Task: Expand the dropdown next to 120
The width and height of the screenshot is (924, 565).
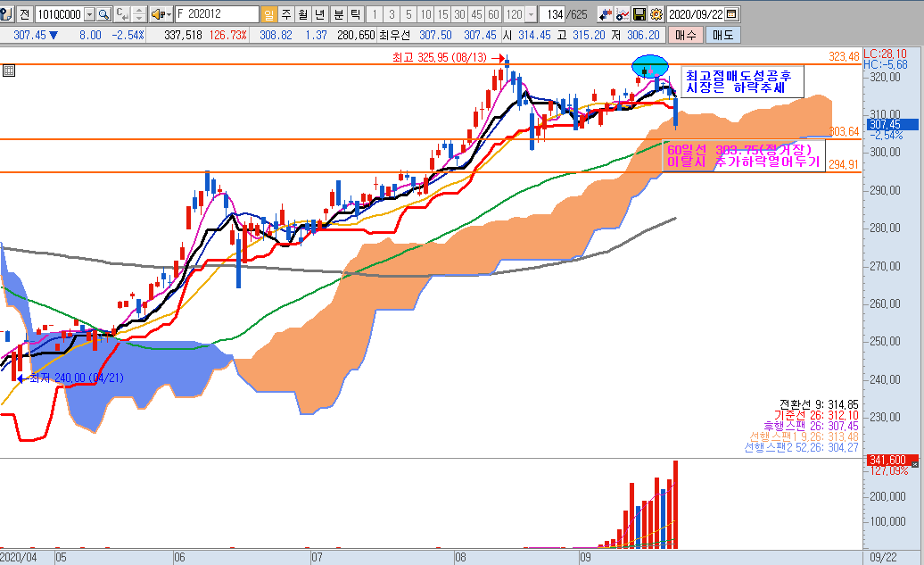Action: click(x=531, y=14)
